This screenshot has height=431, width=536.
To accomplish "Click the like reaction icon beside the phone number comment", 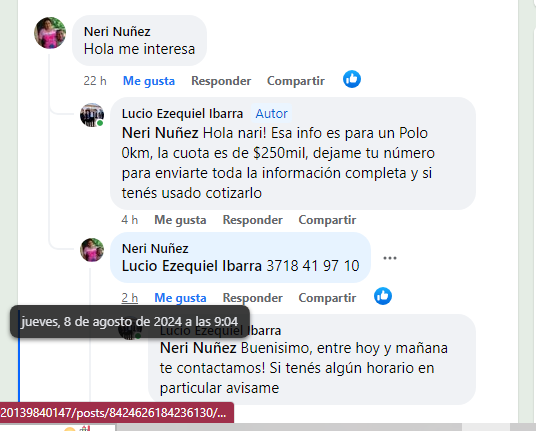I will pyautogui.click(x=383, y=296).
